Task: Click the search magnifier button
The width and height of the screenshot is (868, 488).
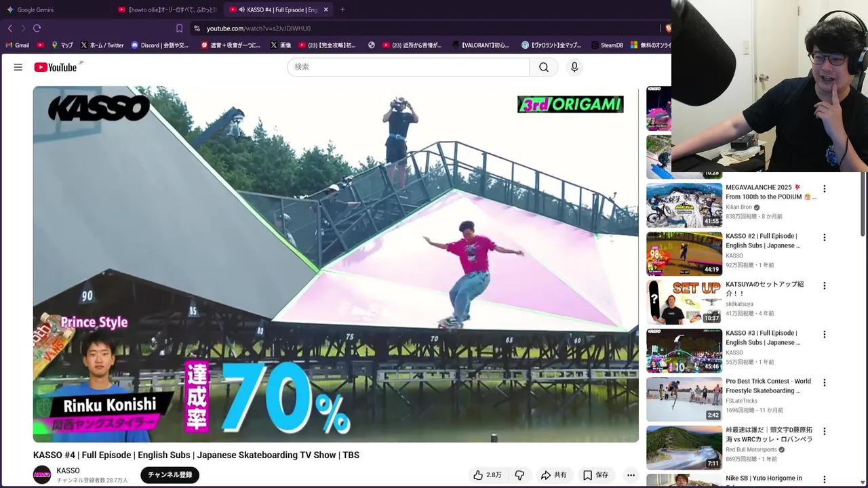Action: coord(544,67)
